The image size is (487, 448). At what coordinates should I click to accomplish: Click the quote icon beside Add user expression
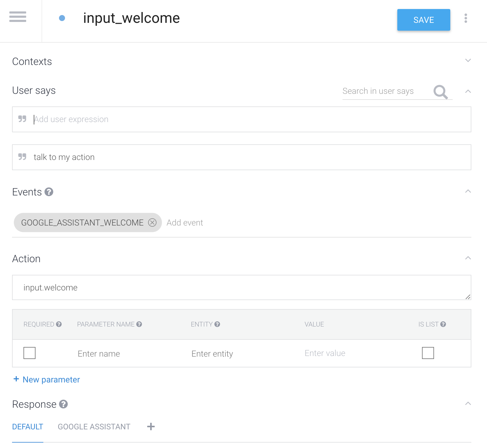22,119
